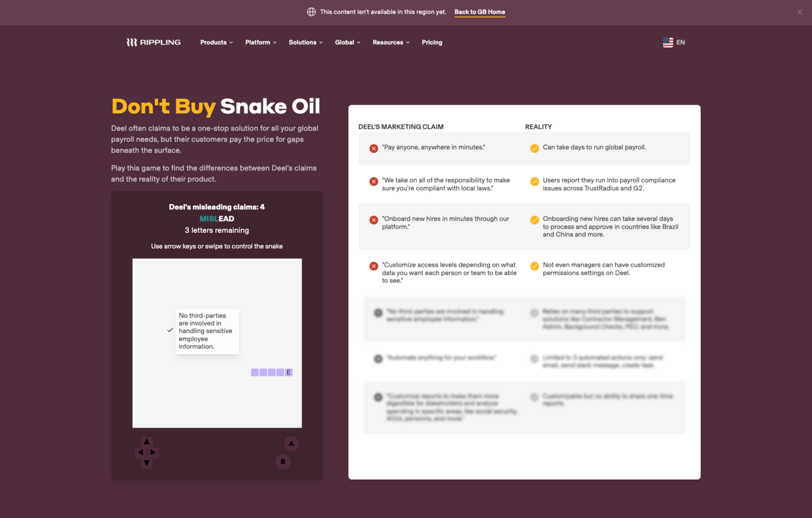Image resolution: width=812 pixels, height=518 pixels.
Task: Click the red X beside "Onboard new hires in minutes" claim
Action: 373,220
